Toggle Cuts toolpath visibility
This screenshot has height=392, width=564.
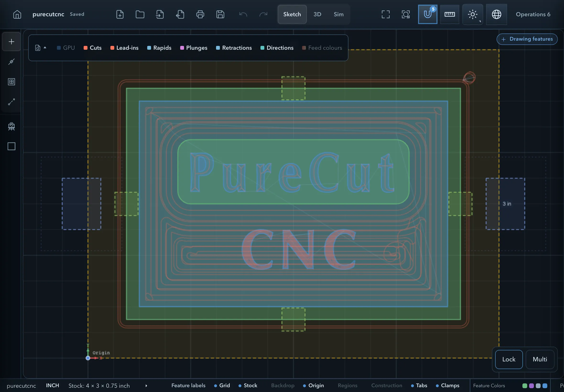pos(92,48)
